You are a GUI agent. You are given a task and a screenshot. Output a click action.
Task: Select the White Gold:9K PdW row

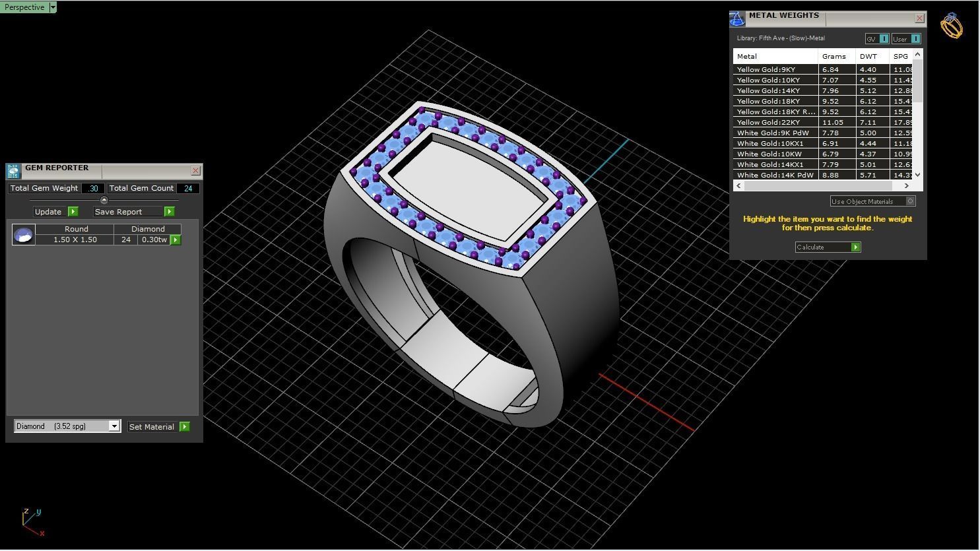pyautogui.click(x=823, y=133)
